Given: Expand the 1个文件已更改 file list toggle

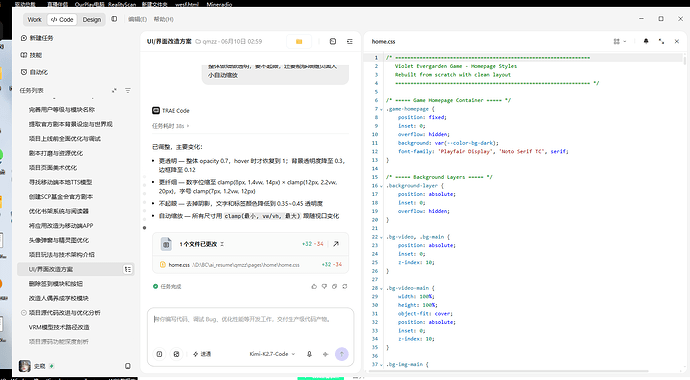Looking at the screenshot, I should (x=222, y=244).
